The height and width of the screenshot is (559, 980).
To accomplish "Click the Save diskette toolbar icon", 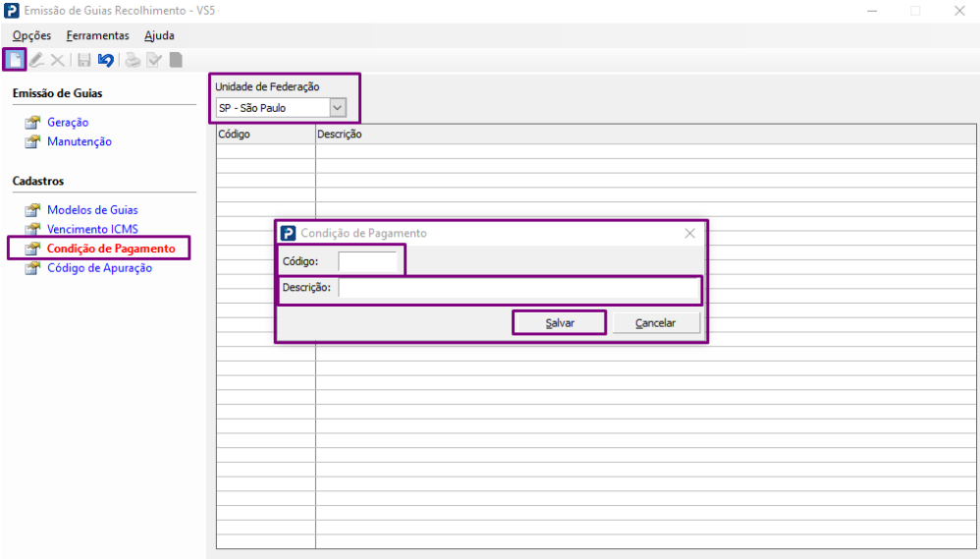I will 83,60.
